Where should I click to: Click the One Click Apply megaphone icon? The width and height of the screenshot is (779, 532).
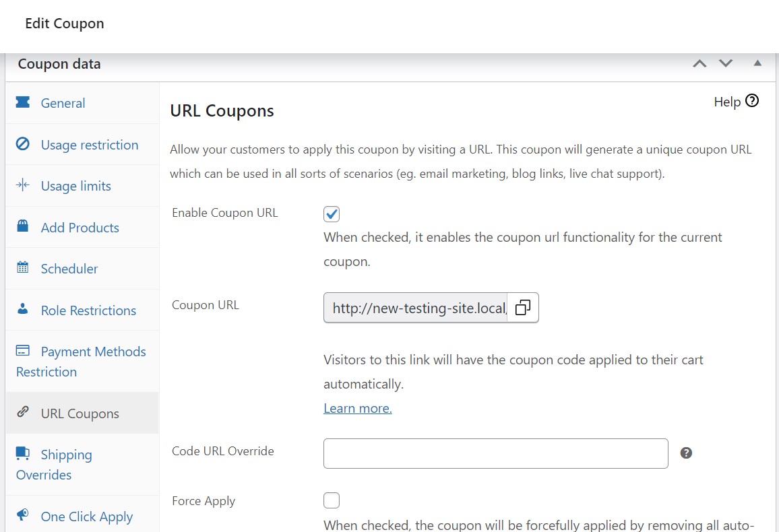click(23, 516)
